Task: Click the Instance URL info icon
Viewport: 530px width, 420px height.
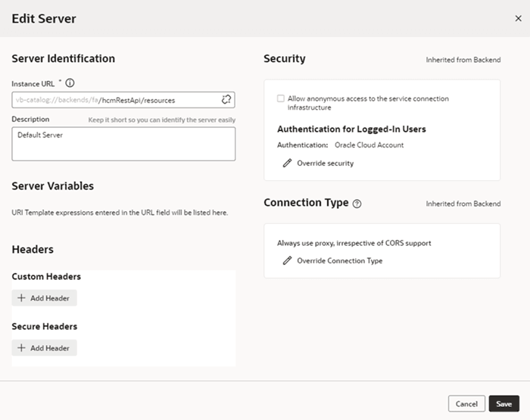Action: click(x=70, y=83)
